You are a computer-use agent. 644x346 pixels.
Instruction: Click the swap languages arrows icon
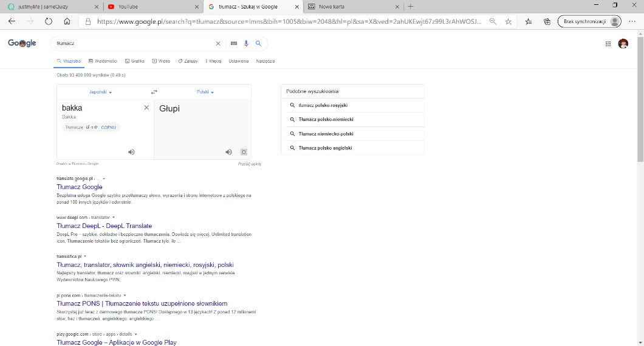[x=154, y=92]
